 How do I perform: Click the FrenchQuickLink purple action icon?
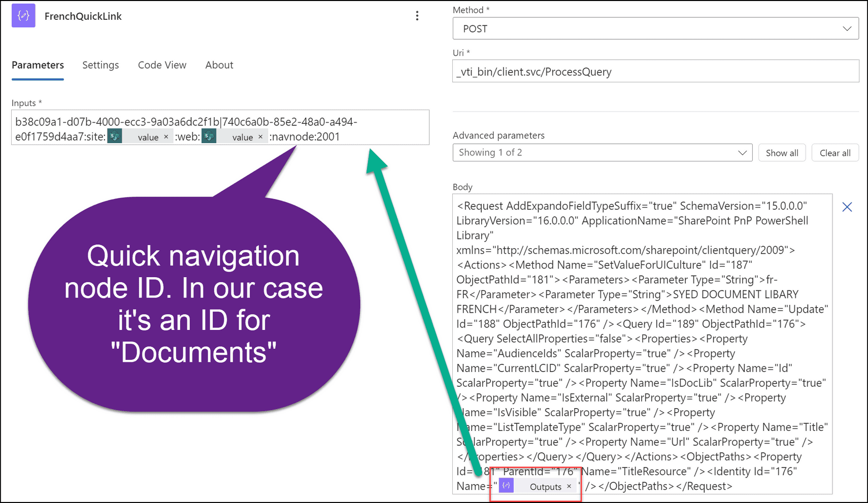point(23,16)
